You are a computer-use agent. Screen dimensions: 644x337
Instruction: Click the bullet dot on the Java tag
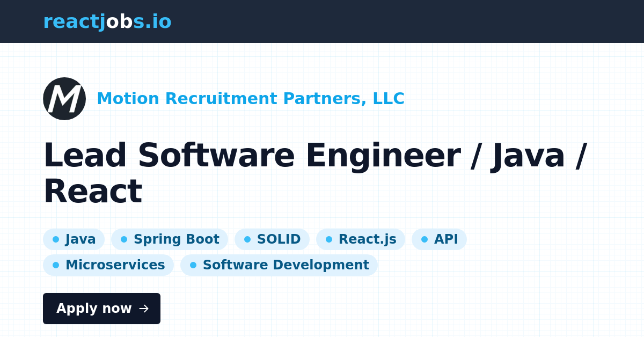55,239
